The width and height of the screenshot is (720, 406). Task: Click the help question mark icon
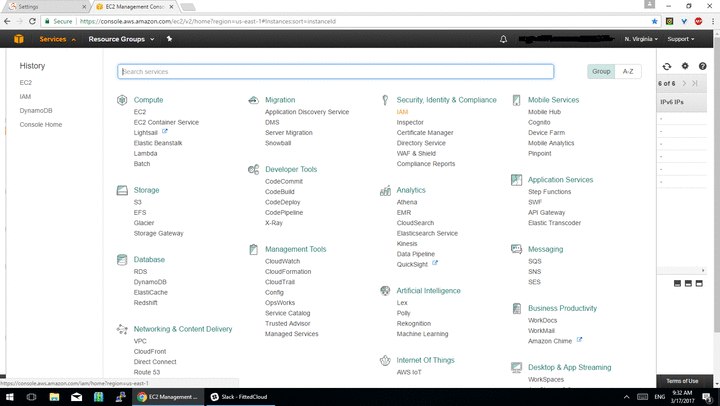tap(702, 66)
